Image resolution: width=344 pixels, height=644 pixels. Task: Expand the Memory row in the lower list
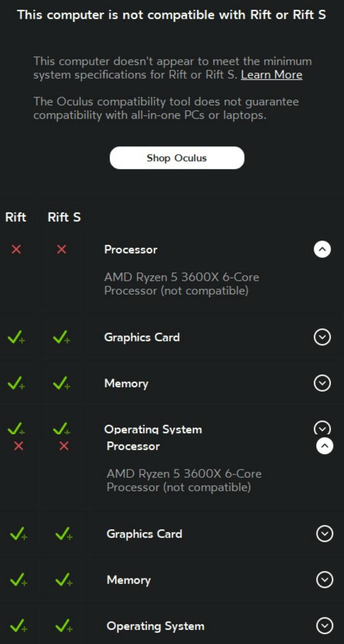point(324,580)
